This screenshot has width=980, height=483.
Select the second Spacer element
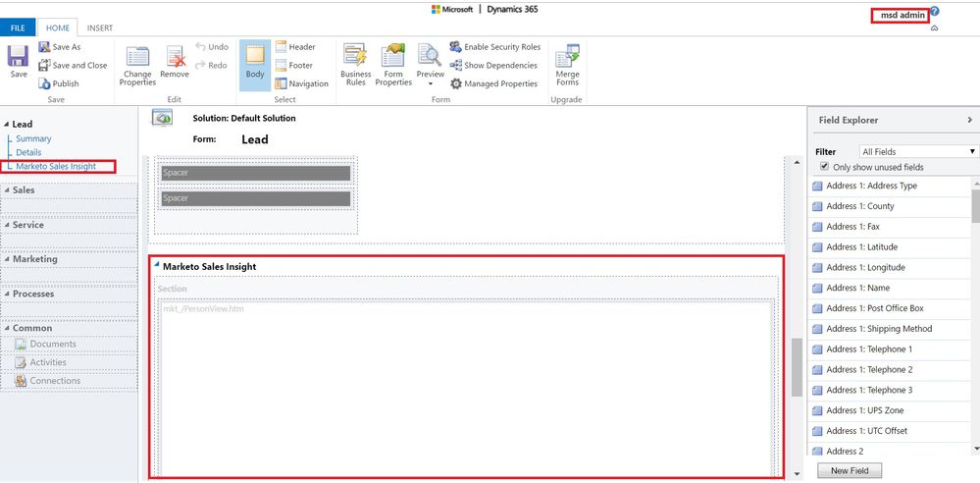[x=256, y=198]
